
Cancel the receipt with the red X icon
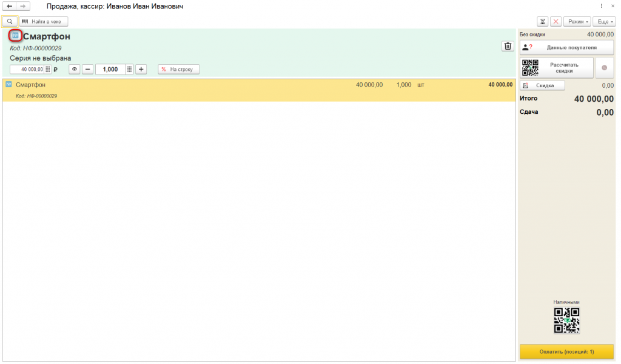click(x=556, y=21)
